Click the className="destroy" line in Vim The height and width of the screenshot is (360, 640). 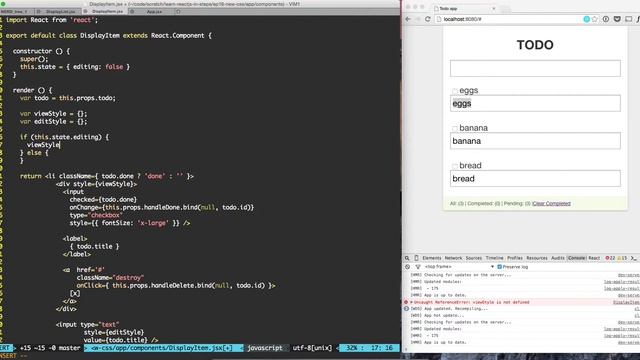tap(110, 278)
